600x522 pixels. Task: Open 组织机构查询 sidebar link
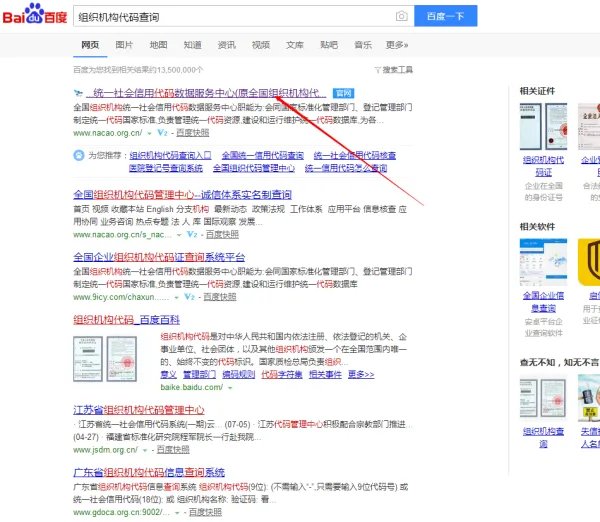pyautogui.click(x=543, y=437)
